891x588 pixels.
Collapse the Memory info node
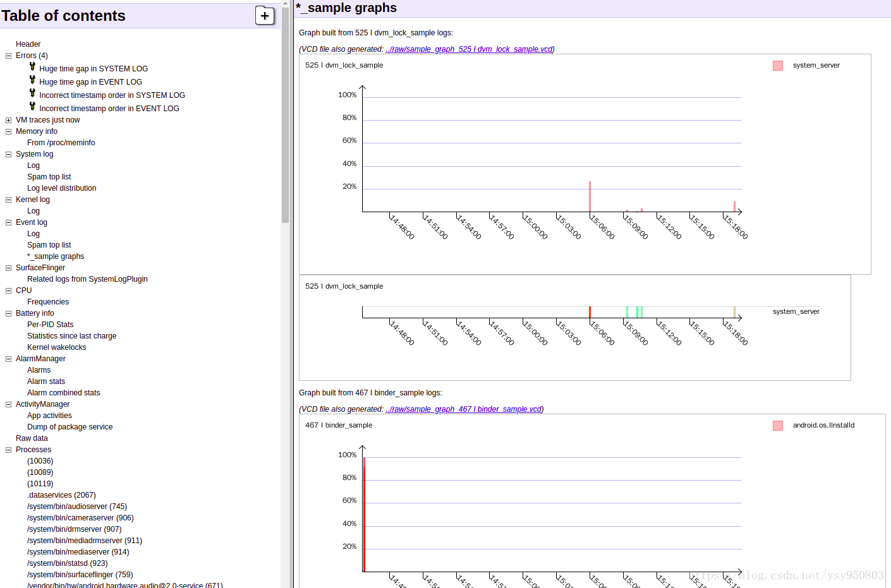8,131
